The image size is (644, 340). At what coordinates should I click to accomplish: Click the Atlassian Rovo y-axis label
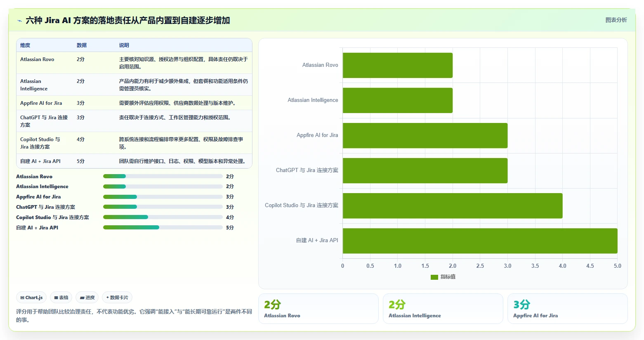(x=320, y=65)
